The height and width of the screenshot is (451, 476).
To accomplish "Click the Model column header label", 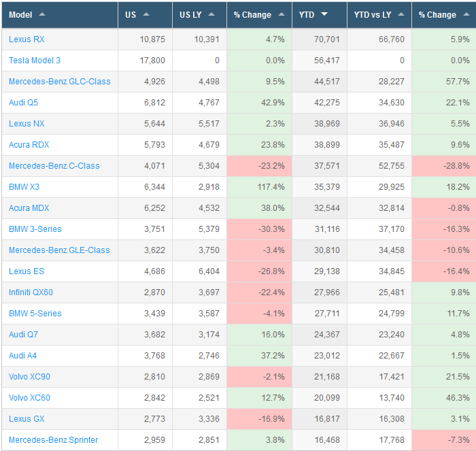I will point(20,14).
